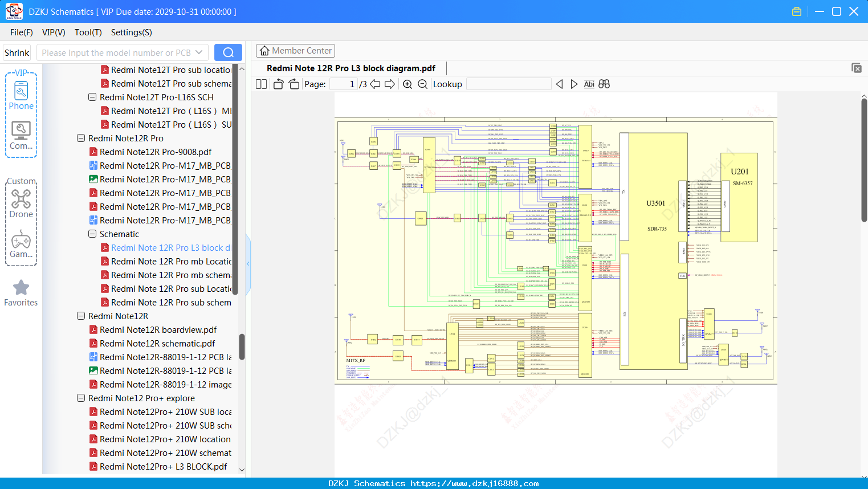Click tree scroll up arrow
The image size is (868, 489).
[242, 68]
